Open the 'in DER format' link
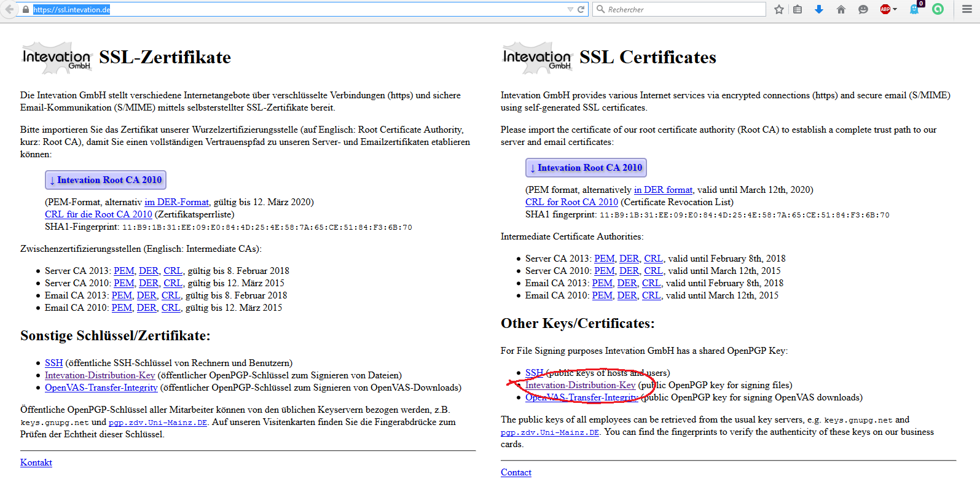Screen dimensions: 980x503 [663, 190]
